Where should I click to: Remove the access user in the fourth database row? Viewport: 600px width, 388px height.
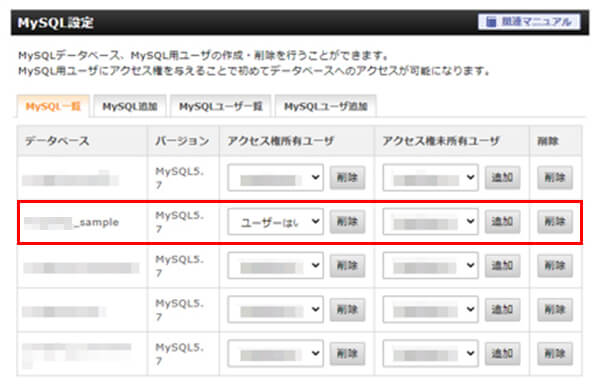pos(347,310)
